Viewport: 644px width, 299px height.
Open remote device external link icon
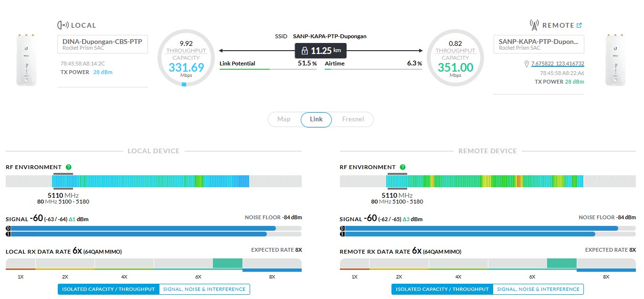tap(579, 26)
